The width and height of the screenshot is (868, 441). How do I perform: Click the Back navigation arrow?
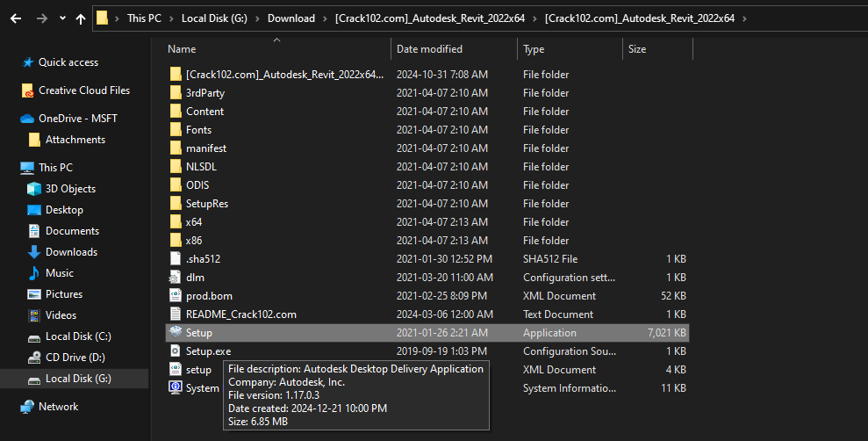(15, 18)
